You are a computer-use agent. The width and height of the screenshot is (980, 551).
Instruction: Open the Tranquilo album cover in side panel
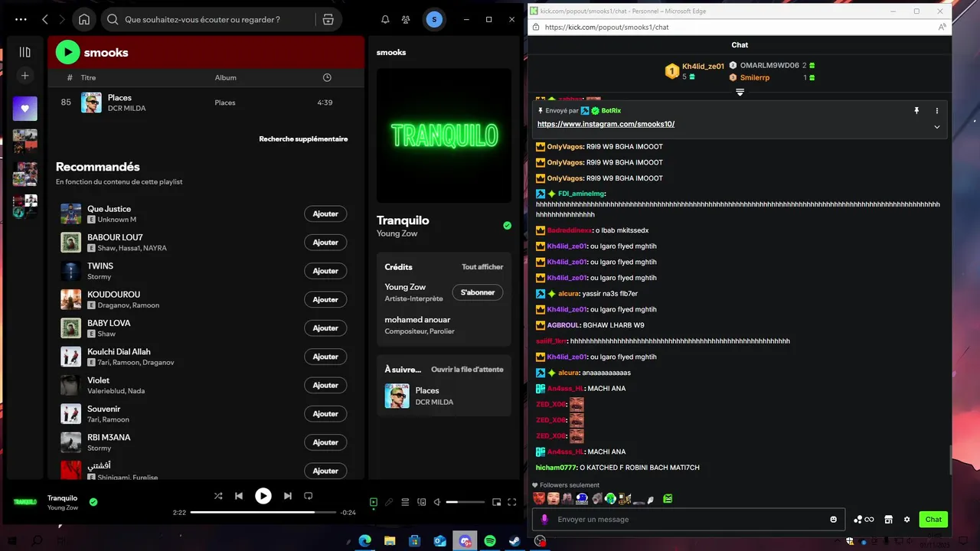point(444,135)
